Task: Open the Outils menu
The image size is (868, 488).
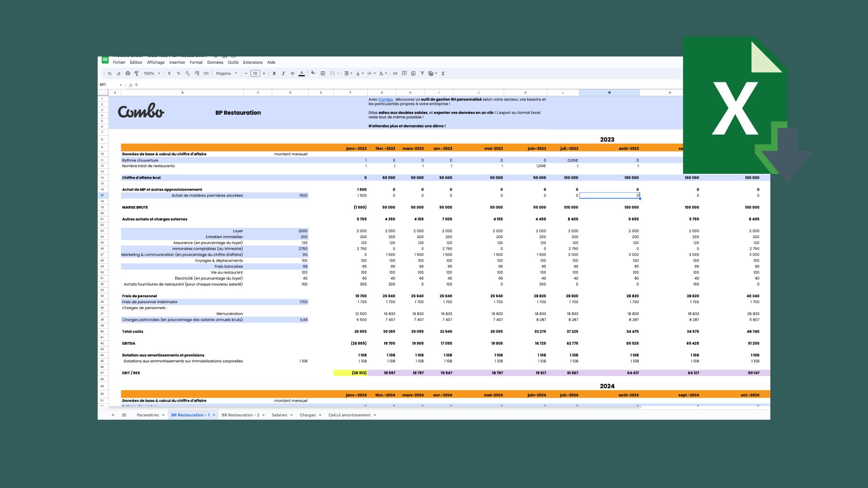Action: click(233, 62)
